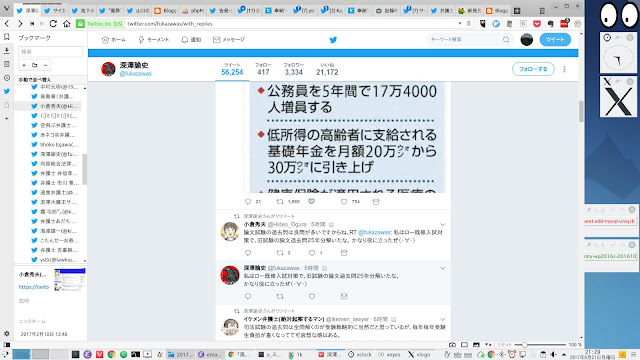Like the tweet with 734 likes

[x=344, y=202]
